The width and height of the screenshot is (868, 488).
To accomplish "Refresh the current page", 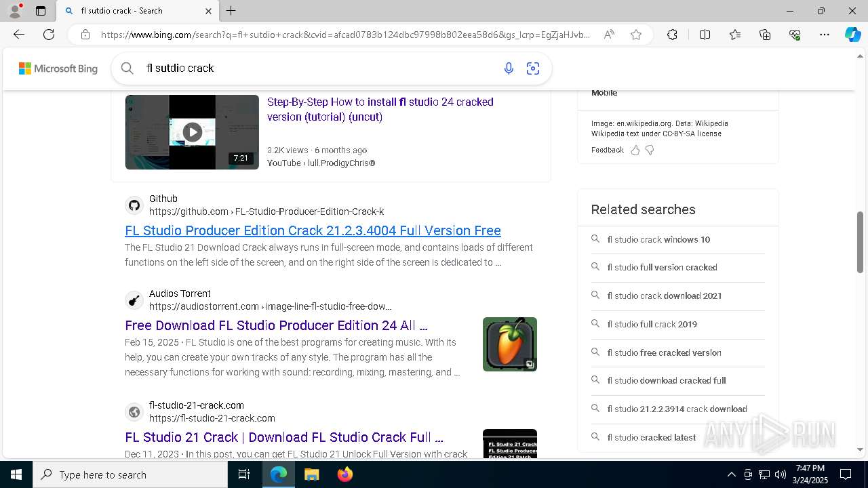I will pyautogui.click(x=49, y=35).
